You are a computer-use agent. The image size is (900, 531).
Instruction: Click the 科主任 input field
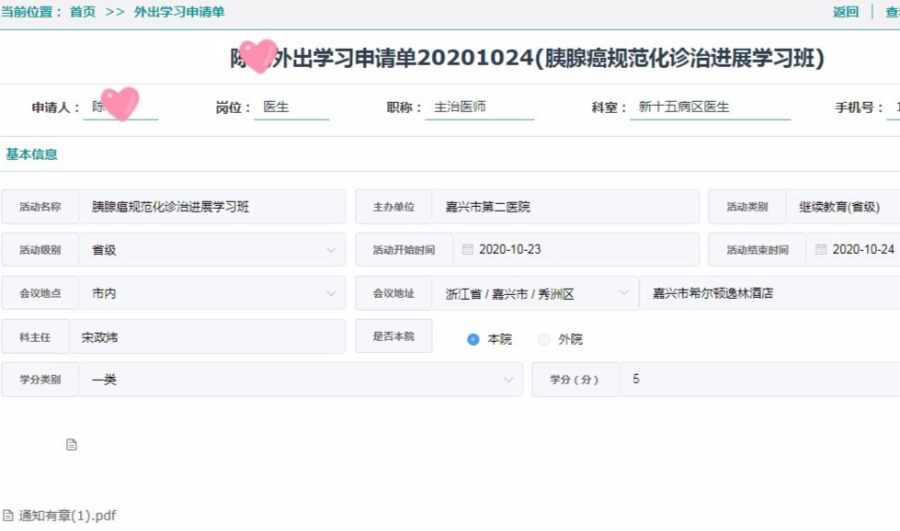pyautogui.click(x=212, y=337)
